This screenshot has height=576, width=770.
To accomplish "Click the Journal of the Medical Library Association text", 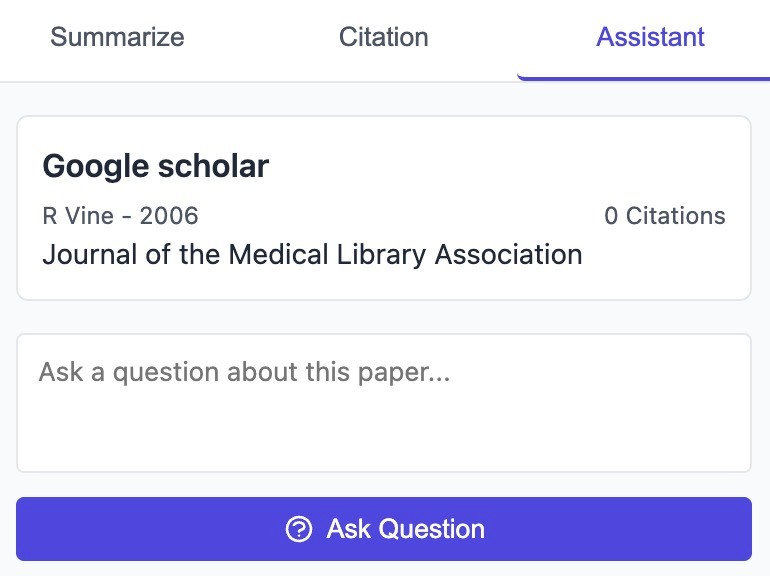I will coord(312,254).
